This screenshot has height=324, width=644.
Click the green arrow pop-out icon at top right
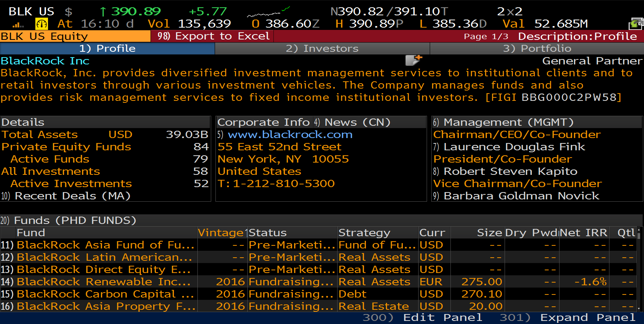click(636, 24)
